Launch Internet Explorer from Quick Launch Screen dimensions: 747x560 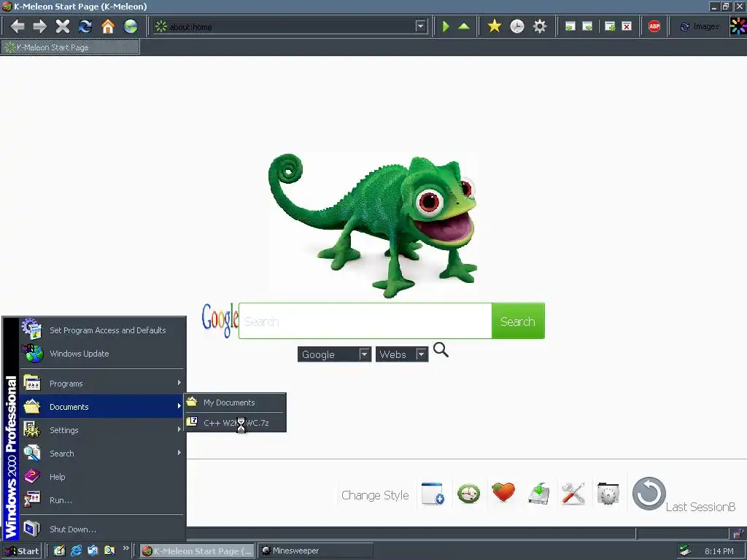pyautogui.click(x=76, y=551)
